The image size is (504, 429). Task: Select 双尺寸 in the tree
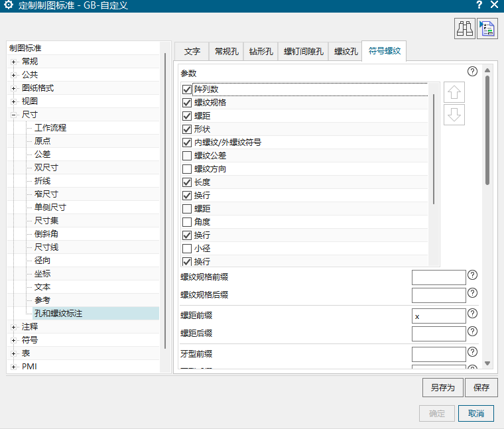(x=46, y=168)
